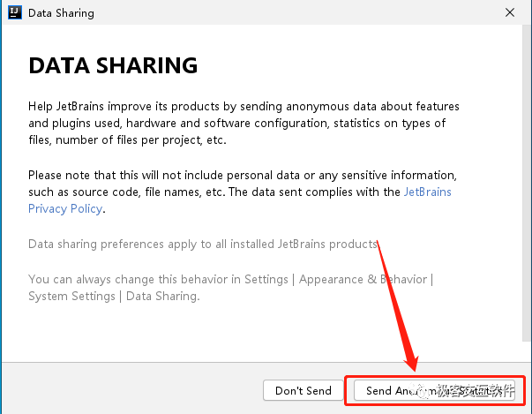The image size is (532, 414).
Task: Click the IntelliJ IDEA icon in title bar
Action: 15,12
